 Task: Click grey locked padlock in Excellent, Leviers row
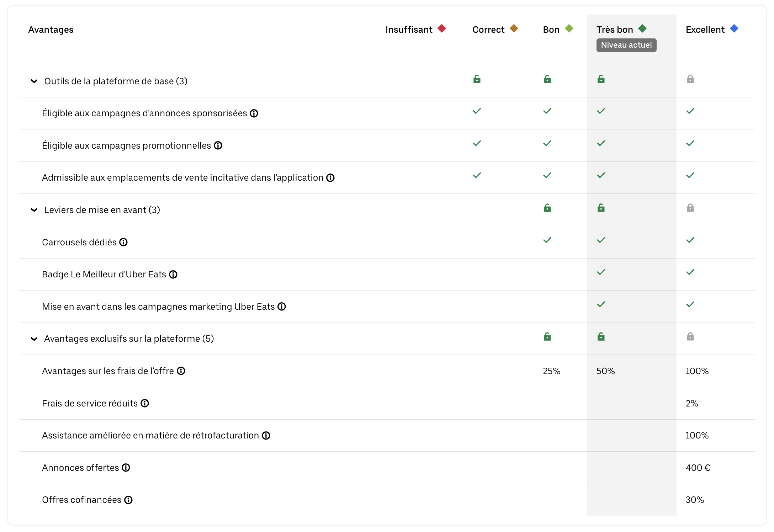coord(690,208)
